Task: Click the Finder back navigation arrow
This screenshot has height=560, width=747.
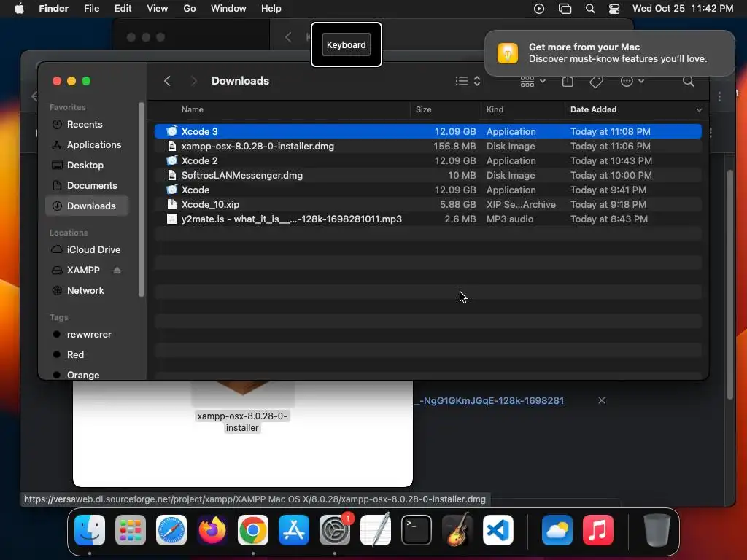Action: [167, 81]
